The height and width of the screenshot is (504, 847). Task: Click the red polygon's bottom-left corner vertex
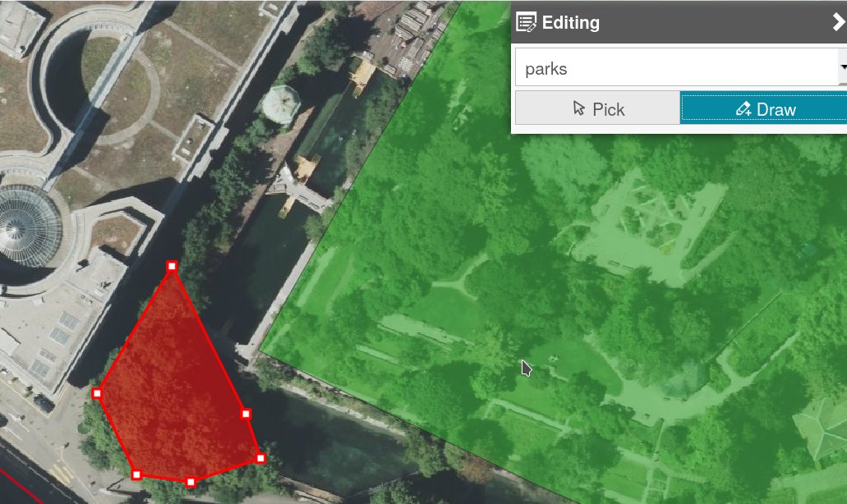136,474
